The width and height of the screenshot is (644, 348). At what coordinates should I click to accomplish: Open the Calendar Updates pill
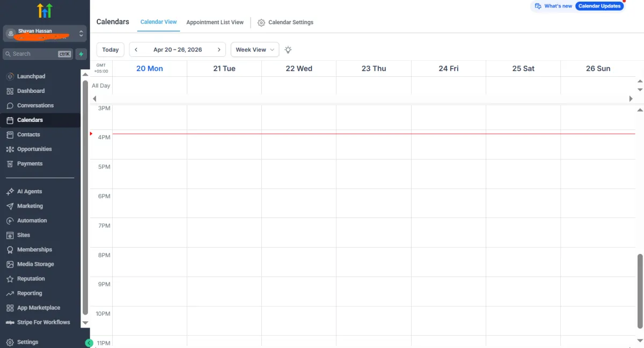[599, 6]
